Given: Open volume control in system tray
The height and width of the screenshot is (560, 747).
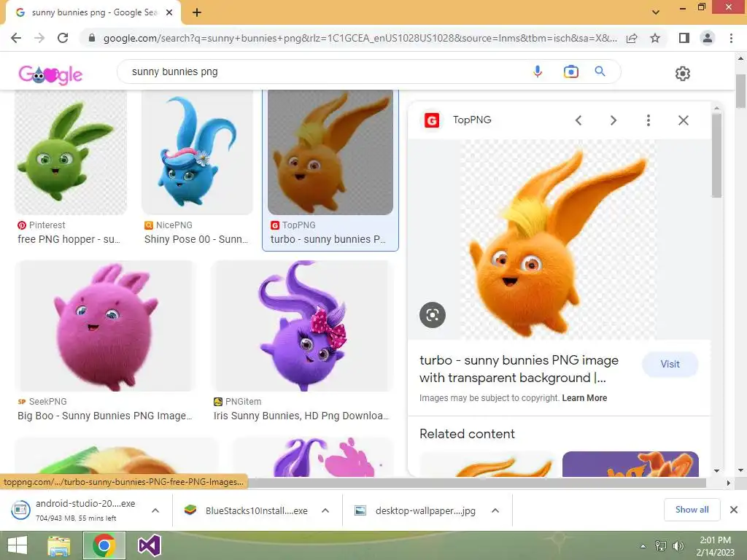Looking at the screenshot, I should tap(678, 546).
